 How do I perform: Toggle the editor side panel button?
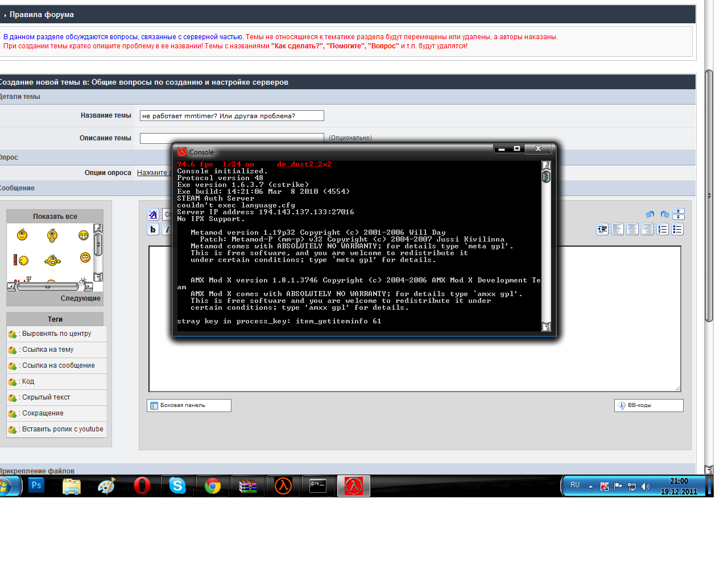pyautogui.click(x=189, y=405)
